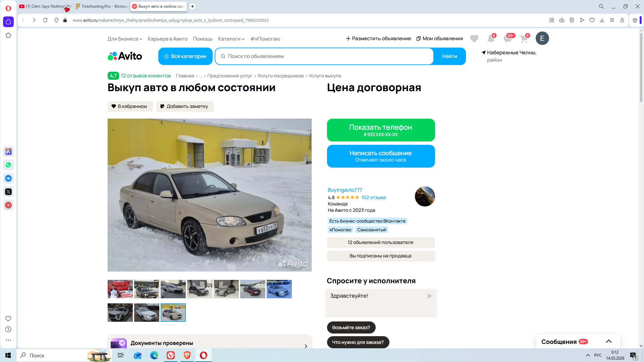Open the '102 отзыва' reviews link

tap(373, 197)
